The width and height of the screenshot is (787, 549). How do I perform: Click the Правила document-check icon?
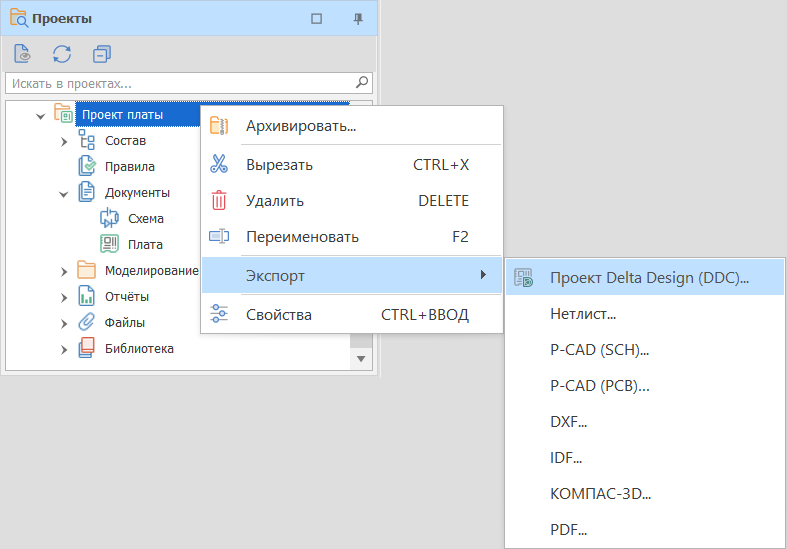pos(86,166)
